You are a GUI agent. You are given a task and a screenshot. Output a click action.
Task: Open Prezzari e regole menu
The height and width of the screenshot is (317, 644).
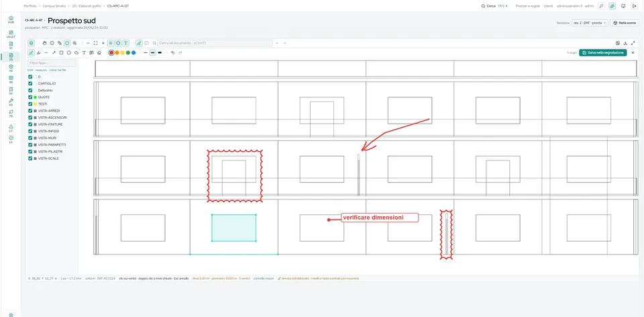click(528, 6)
